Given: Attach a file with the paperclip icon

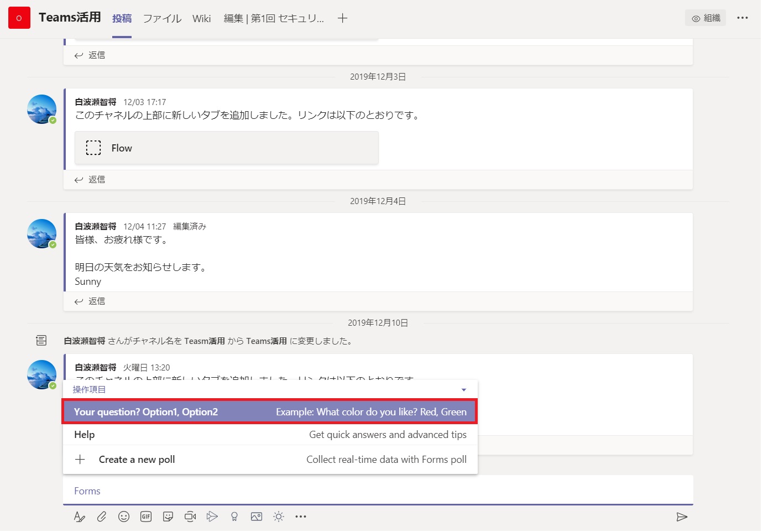Looking at the screenshot, I should tap(102, 518).
